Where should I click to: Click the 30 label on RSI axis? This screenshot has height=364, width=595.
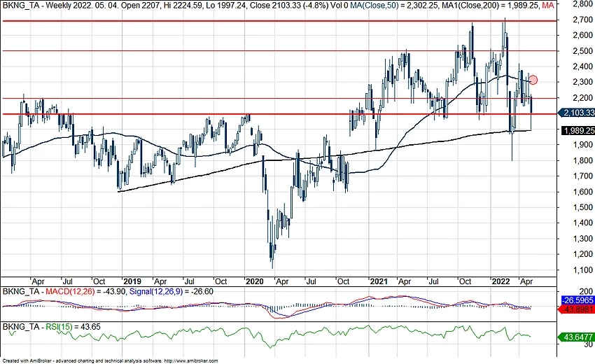(589, 344)
